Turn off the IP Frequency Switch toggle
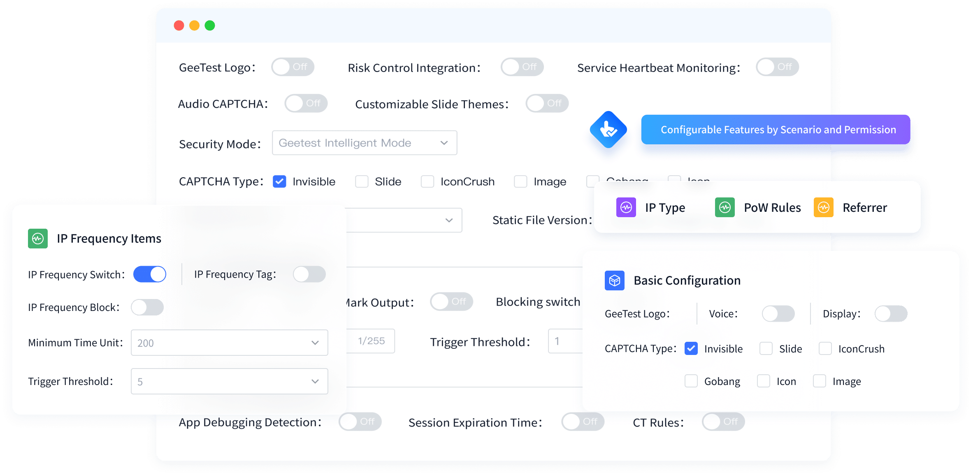Image resolution: width=980 pixels, height=473 pixels. pos(150,274)
